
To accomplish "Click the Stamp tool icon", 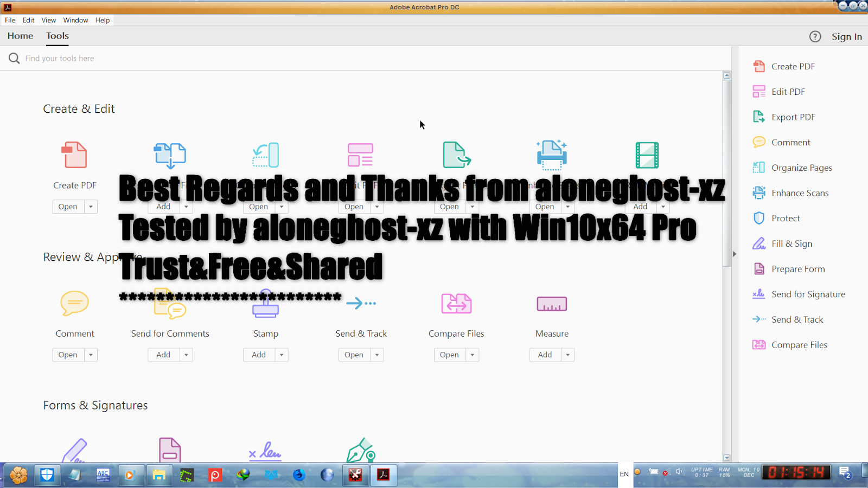I will [266, 304].
